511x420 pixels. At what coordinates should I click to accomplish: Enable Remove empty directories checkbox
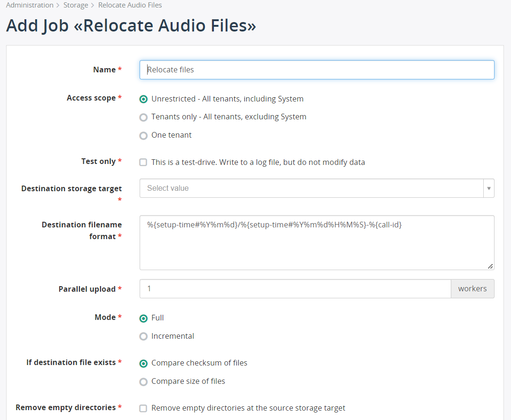click(143, 408)
